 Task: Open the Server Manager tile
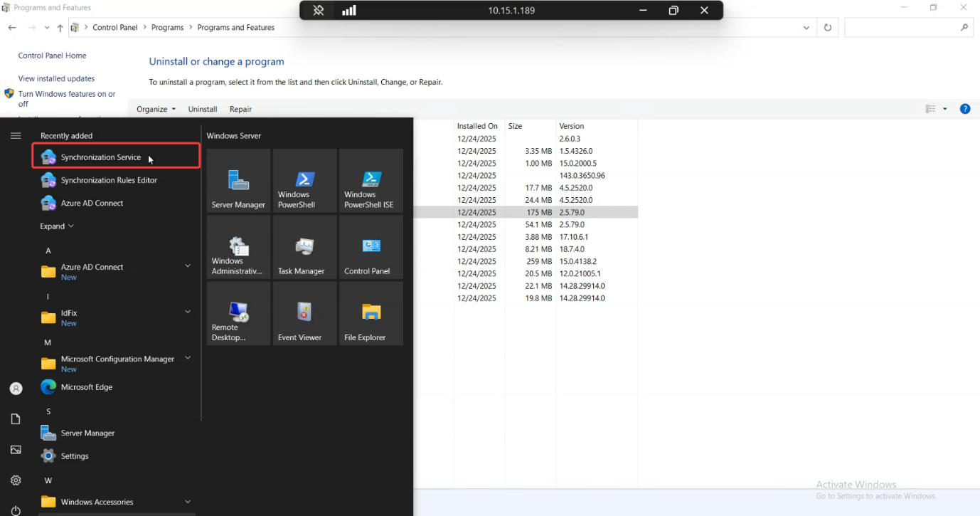(x=238, y=181)
